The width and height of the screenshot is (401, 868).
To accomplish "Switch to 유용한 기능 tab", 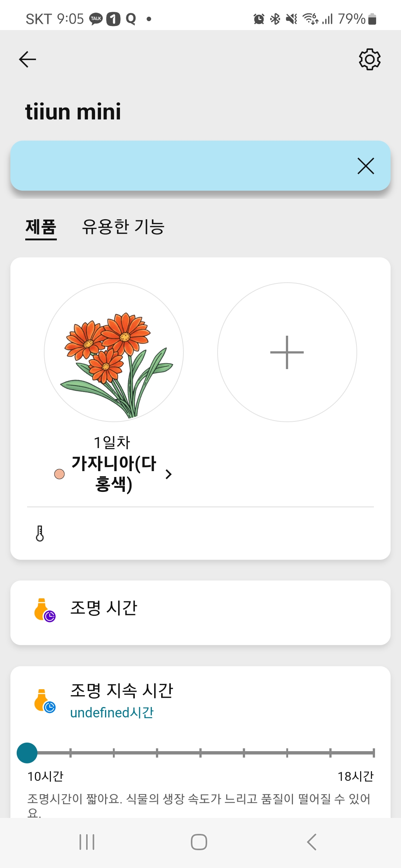I will [123, 227].
